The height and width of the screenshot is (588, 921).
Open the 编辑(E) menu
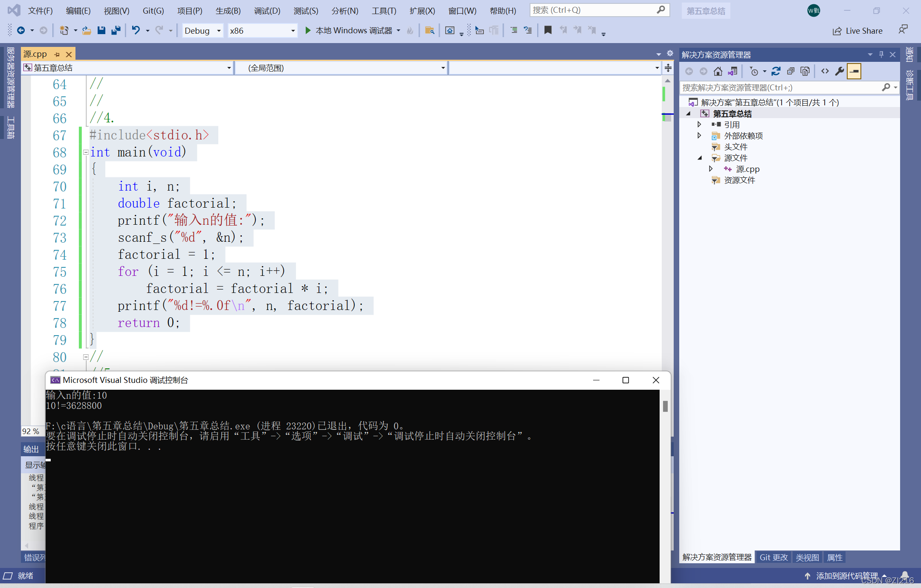coord(78,11)
